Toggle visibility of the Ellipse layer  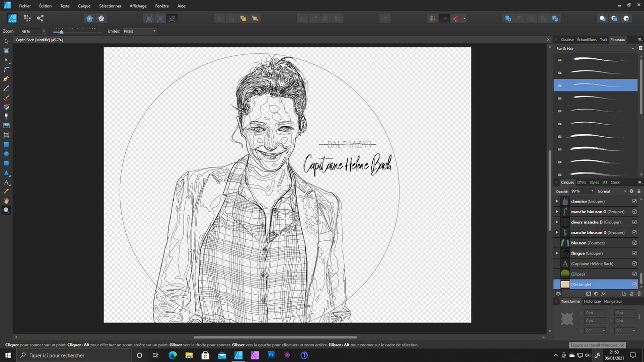[x=634, y=274]
